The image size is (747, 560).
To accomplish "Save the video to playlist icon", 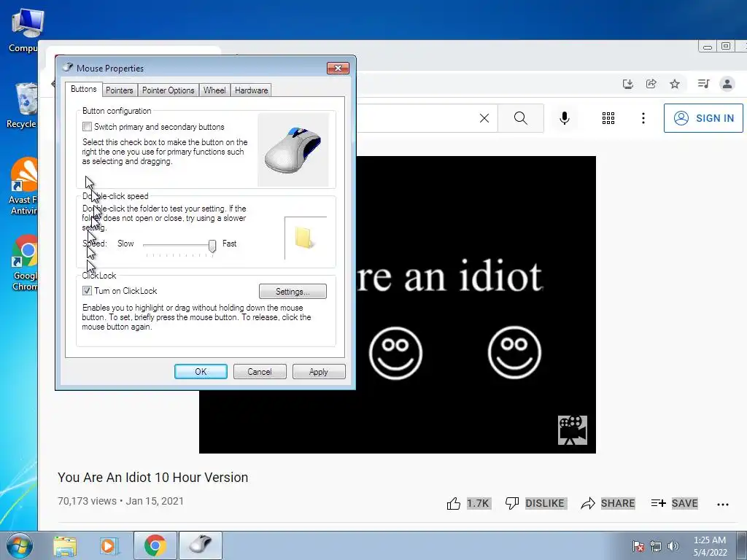I will pos(659,503).
